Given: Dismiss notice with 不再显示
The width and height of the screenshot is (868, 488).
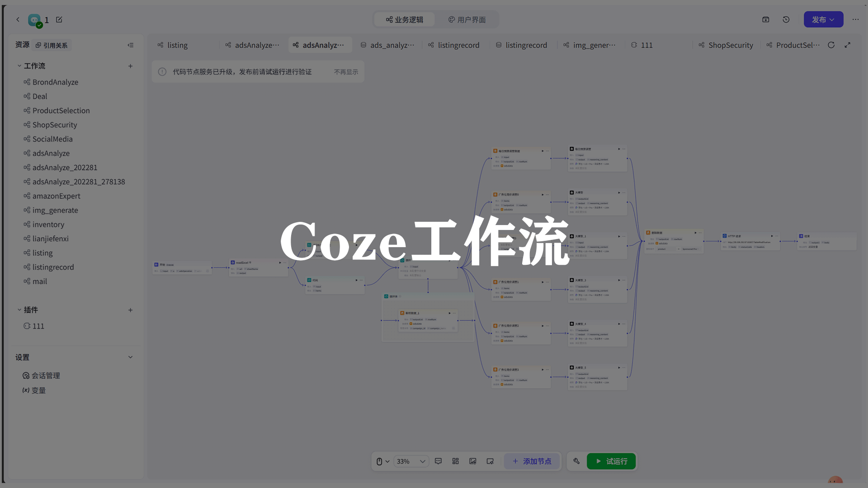Looking at the screenshot, I should pyautogui.click(x=346, y=72).
